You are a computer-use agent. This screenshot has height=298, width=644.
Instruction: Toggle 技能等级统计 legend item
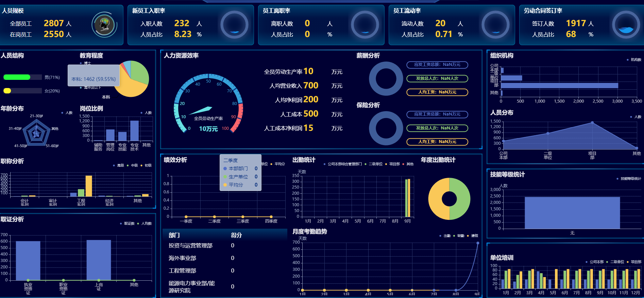click(x=629, y=179)
